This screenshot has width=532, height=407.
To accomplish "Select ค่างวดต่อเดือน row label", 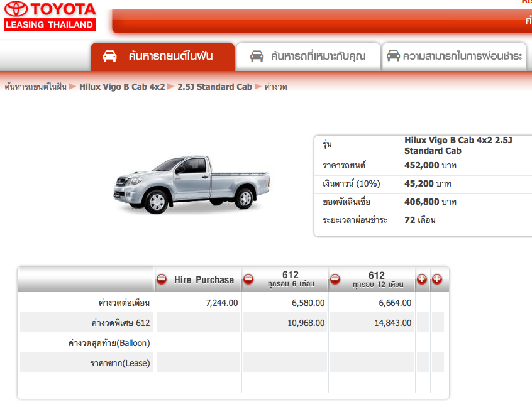I will point(124,303).
